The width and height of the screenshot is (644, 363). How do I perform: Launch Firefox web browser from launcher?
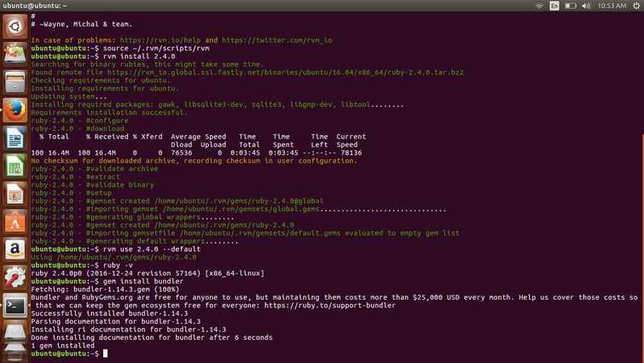click(15, 110)
